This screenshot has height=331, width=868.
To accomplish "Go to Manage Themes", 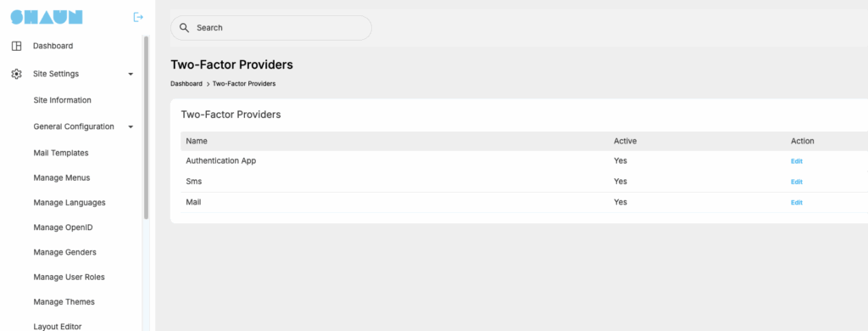I will 64,302.
